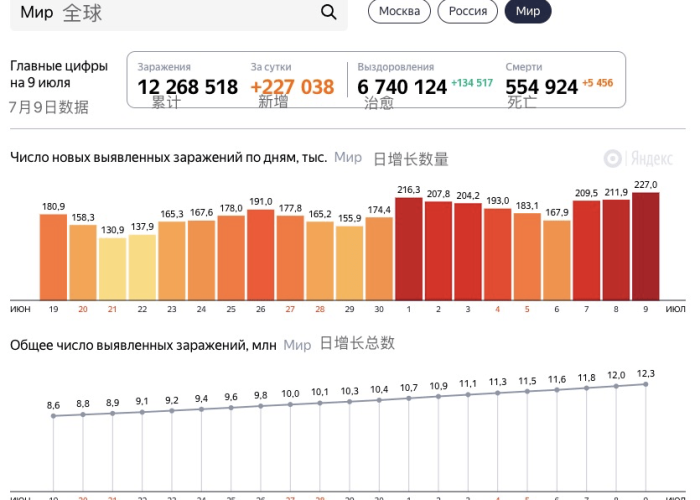The width and height of the screenshot is (700, 500).
Task: Click the line chart point labeled 8,6
Action: pyautogui.click(x=53, y=416)
